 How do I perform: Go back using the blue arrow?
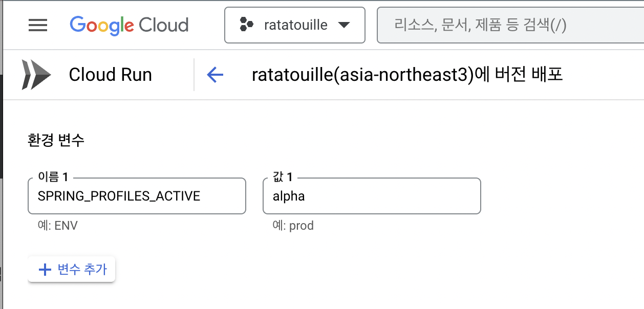pos(215,75)
